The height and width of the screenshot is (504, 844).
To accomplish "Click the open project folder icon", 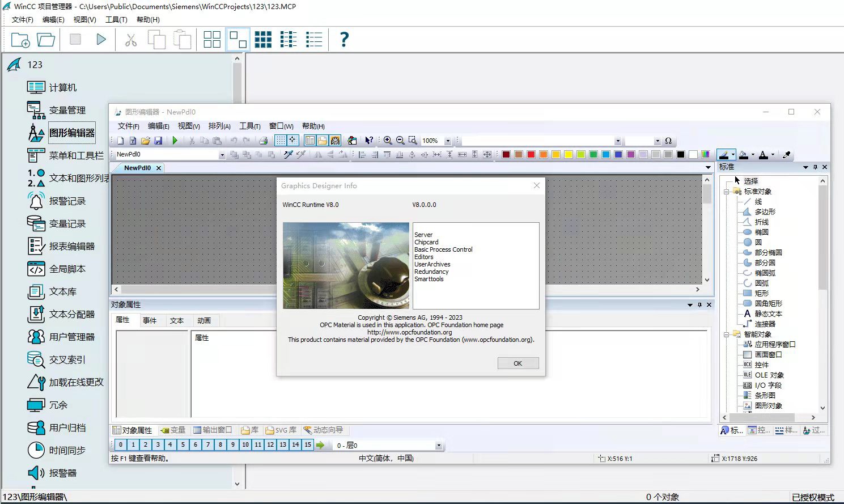I will [x=46, y=40].
